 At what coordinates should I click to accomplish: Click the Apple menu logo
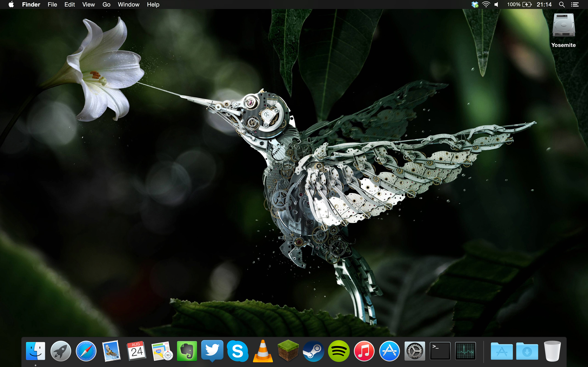coord(11,4)
